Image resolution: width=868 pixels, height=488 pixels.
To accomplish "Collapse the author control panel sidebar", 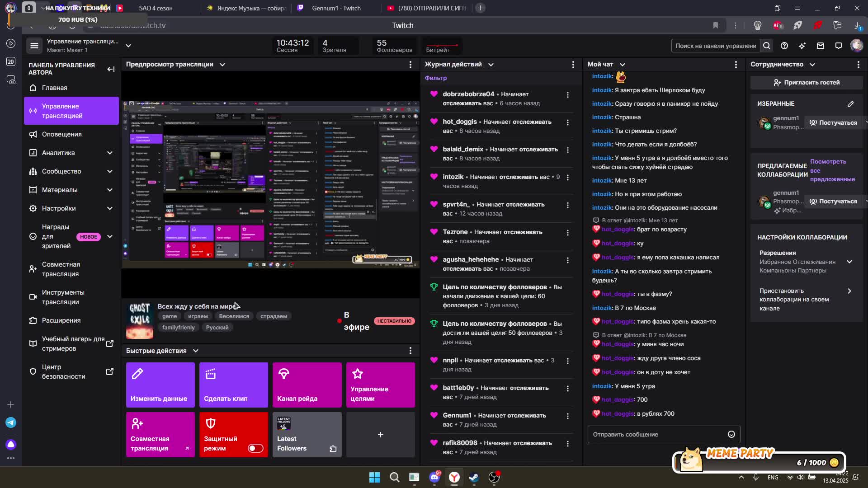I will [x=111, y=69].
